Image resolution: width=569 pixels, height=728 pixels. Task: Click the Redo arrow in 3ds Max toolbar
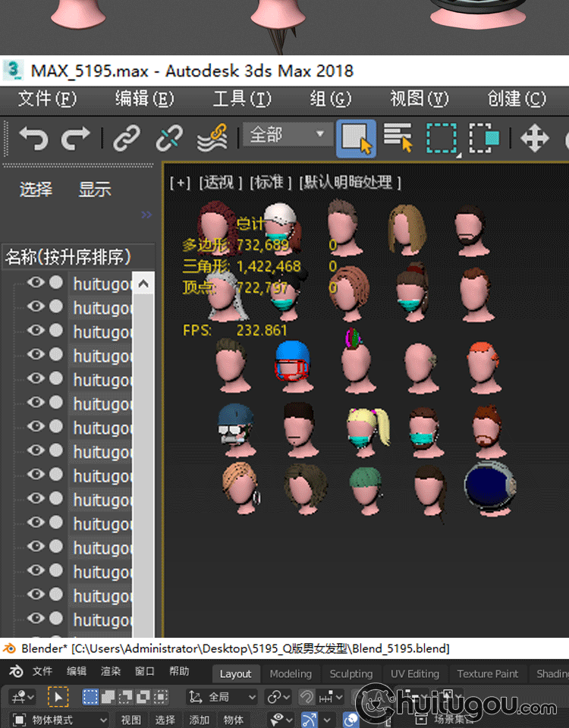pos(75,138)
